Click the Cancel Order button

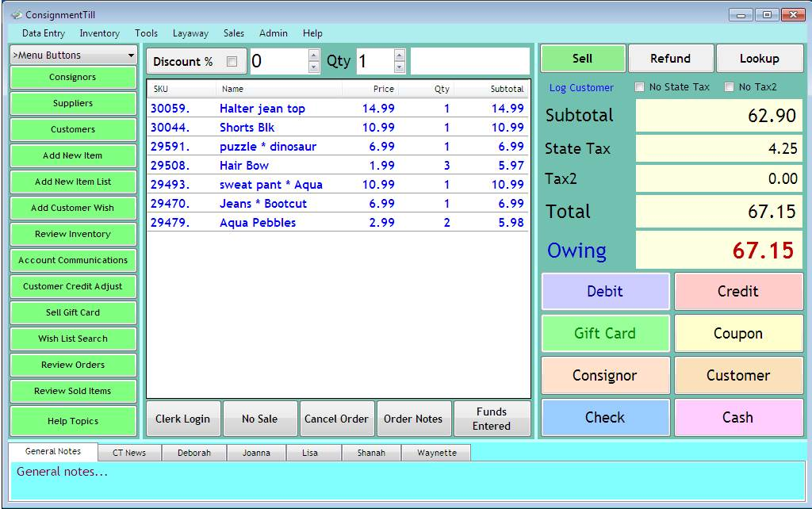click(x=336, y=419)
